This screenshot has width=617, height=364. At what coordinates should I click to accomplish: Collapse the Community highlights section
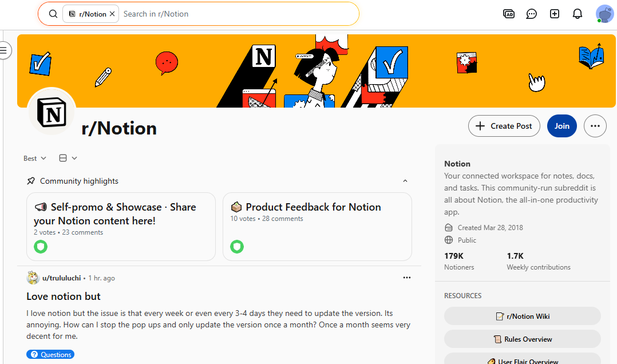(405, 181)
